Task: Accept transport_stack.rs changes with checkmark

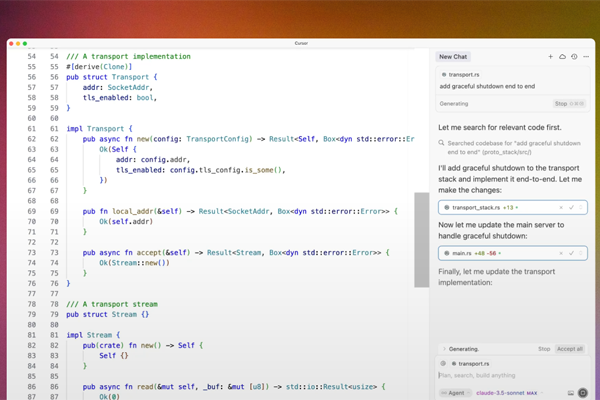Action: click(x=572, y=207)
